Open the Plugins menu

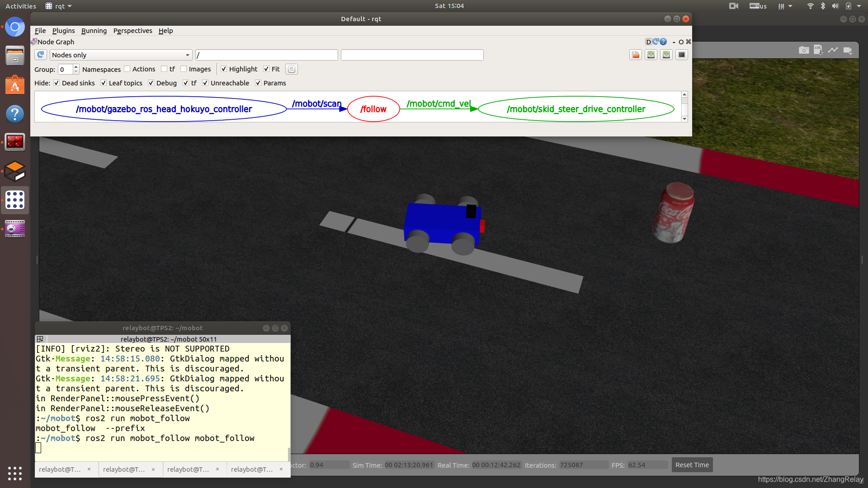pos(63,31)
